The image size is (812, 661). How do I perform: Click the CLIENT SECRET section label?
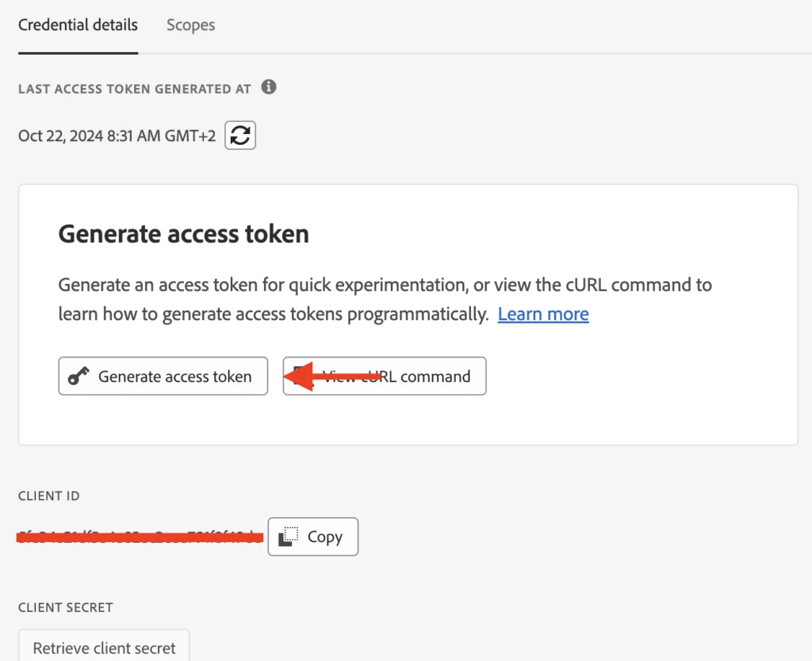pos(66,608)
